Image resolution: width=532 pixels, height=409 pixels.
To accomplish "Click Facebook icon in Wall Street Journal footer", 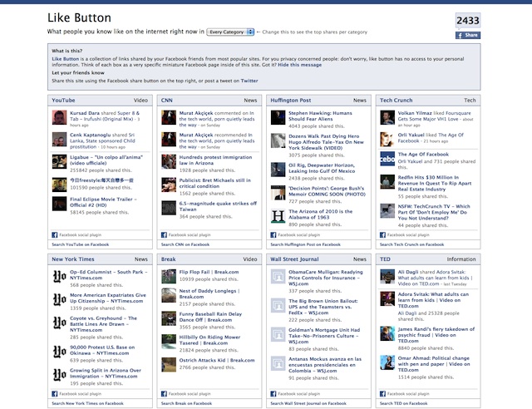I will coord(273,394).
